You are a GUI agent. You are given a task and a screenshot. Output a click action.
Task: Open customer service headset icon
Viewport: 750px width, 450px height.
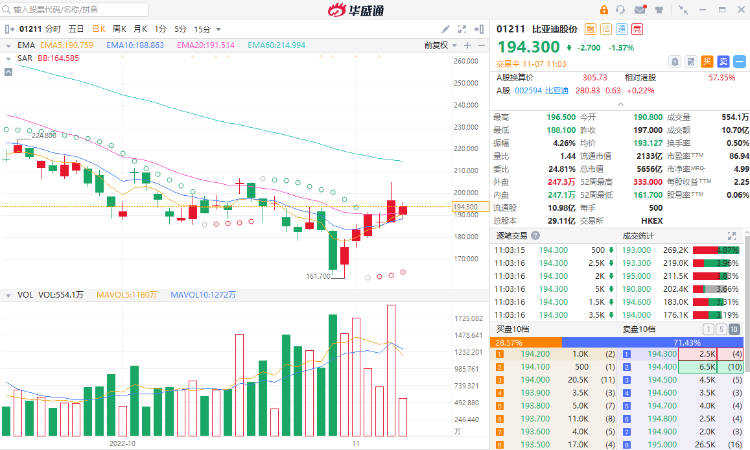pos(620,10)
